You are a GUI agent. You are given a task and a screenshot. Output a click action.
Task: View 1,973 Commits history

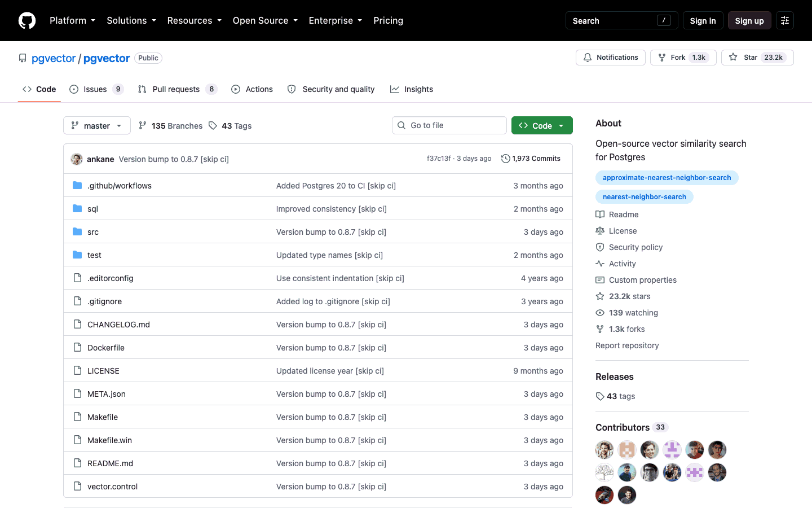531,159
